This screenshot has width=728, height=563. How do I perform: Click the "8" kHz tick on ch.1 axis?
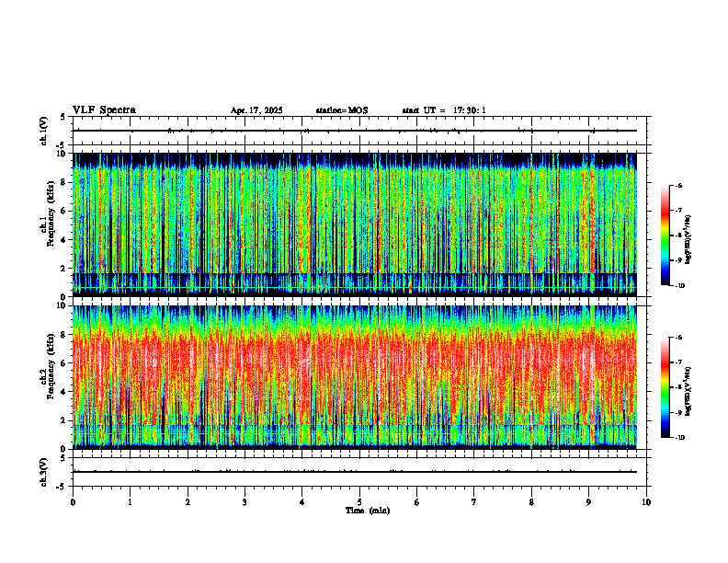(x=64, y=182)
